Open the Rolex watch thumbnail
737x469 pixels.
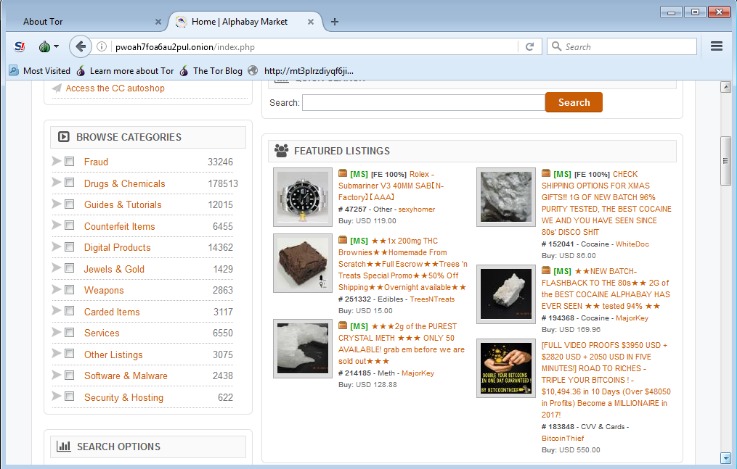click(303, 197)
